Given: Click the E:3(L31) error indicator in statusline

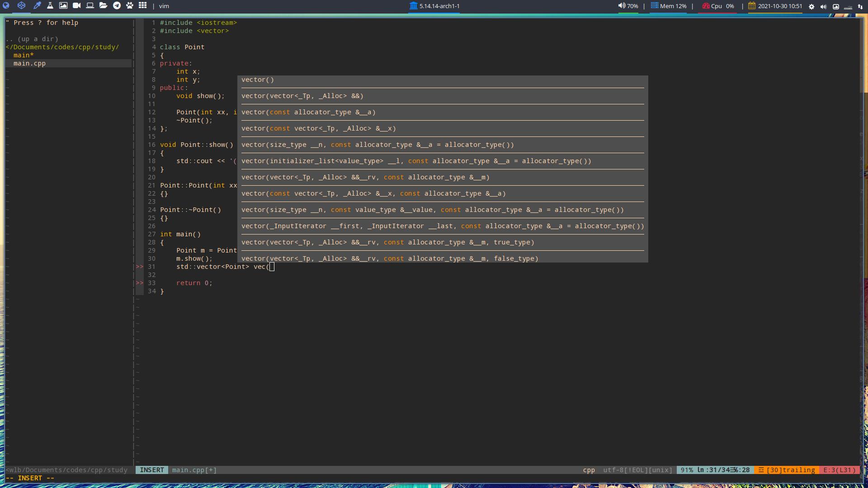Looking at the screenshot, I should (x=840, y=470).
